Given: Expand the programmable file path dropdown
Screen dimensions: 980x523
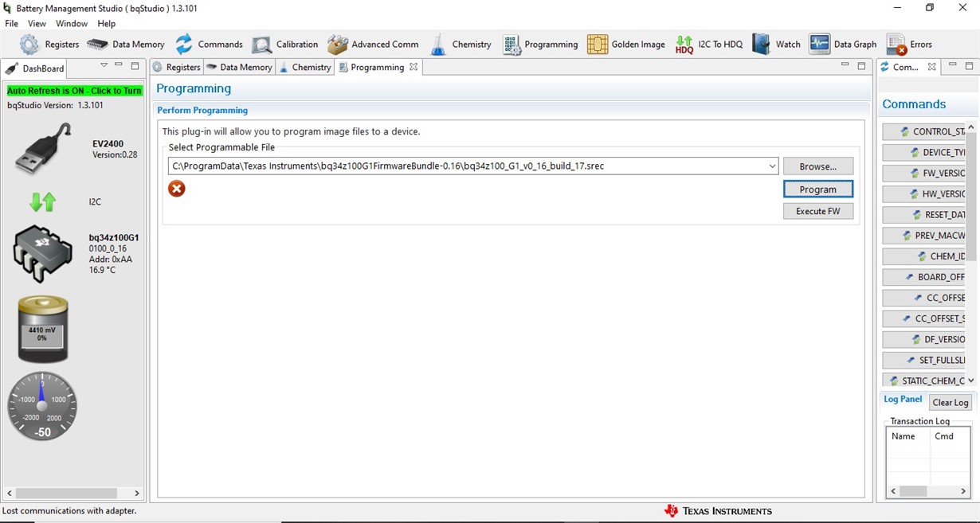Looking at the screenshot, I should pyautogui.click(x=771, y=166).
